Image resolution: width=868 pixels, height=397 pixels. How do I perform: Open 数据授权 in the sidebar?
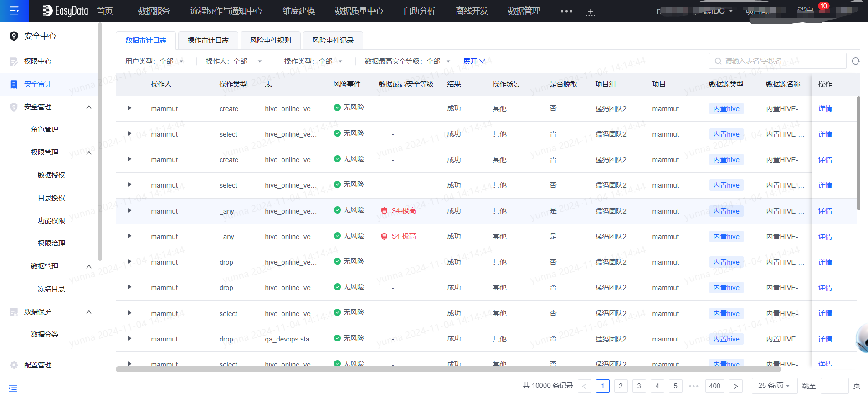pos(51,175)
